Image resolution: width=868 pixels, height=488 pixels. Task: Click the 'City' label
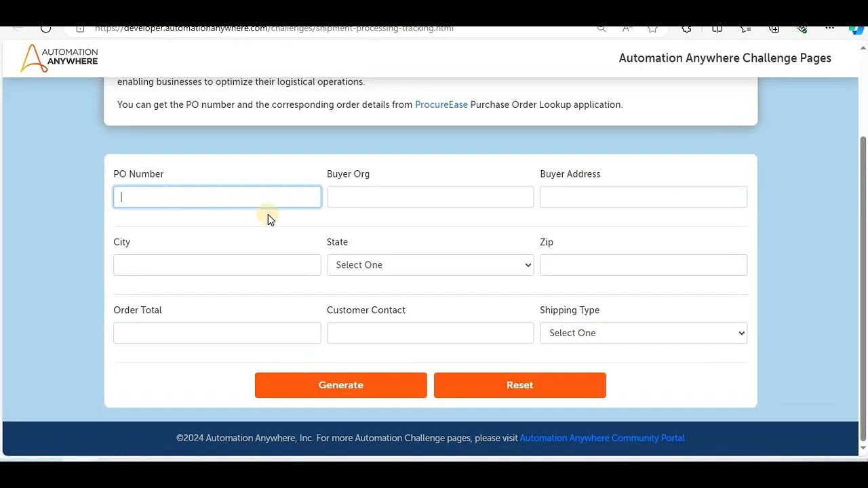pyautogui.click(x=122, y=242)
